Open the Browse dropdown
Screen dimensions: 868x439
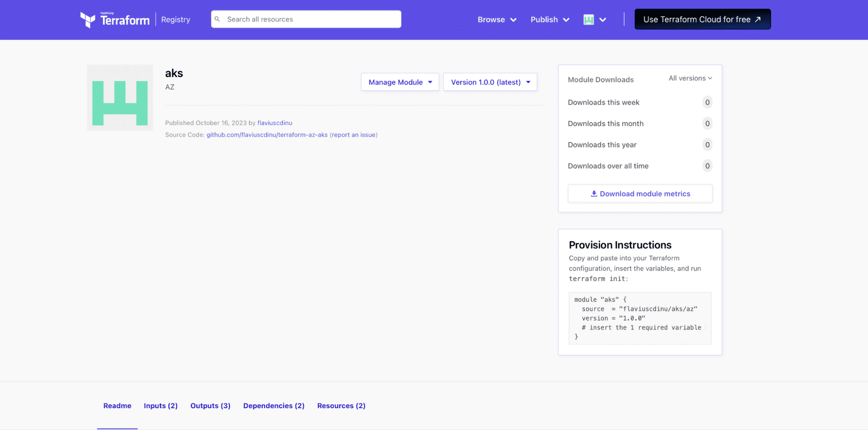(x=496, y=19)
